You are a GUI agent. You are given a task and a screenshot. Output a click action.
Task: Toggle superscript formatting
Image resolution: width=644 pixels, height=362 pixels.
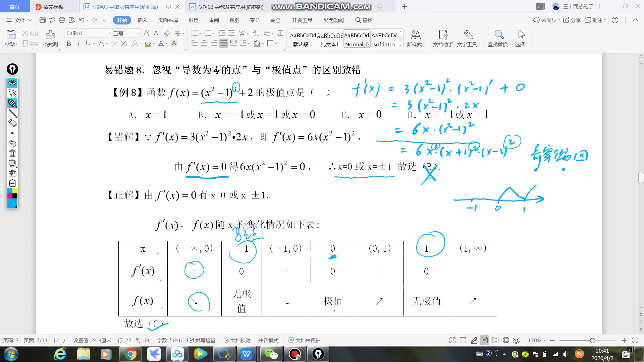click(x=114, y=43)
